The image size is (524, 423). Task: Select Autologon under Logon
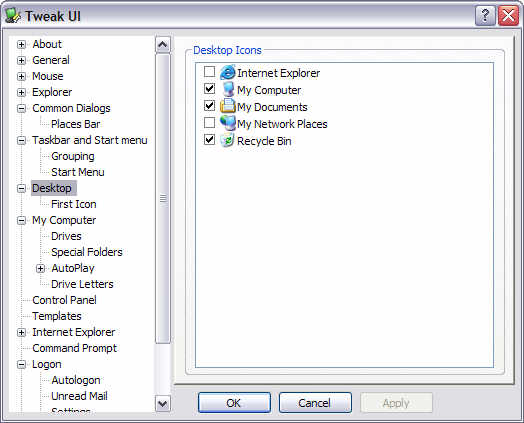pyautogui.click(x=76, y=380)
